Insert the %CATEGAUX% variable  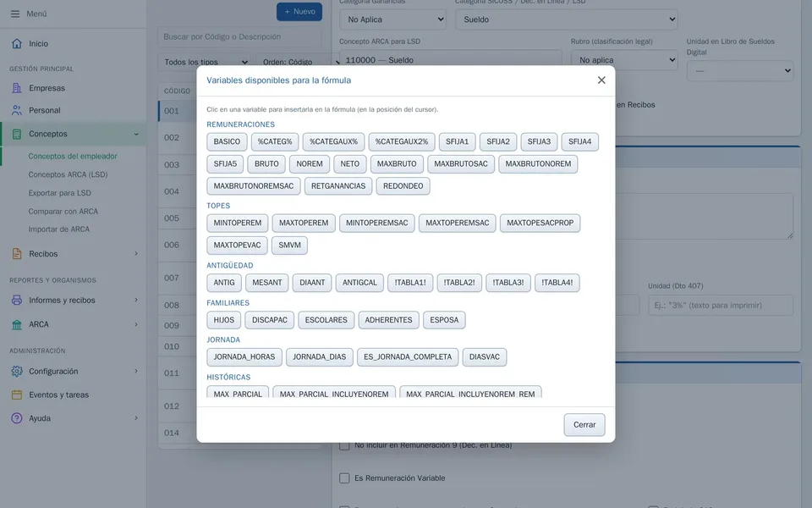(333, 141)
